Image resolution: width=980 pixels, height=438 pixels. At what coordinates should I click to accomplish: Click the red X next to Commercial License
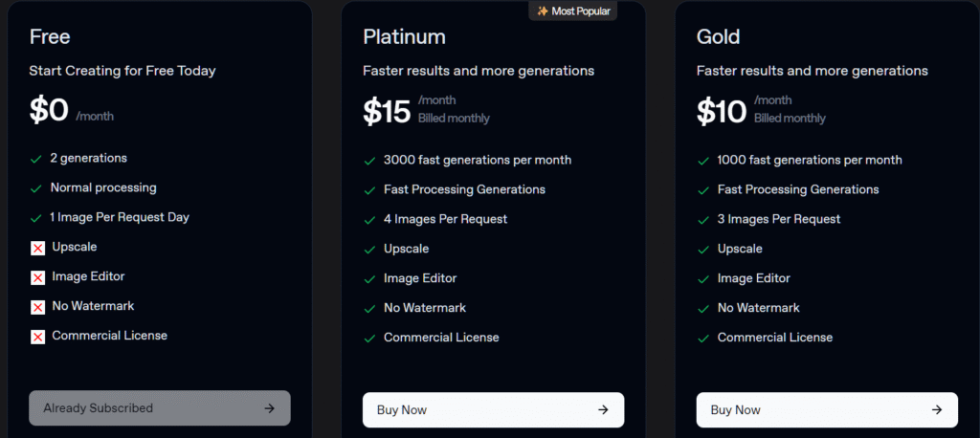(38, 338)
